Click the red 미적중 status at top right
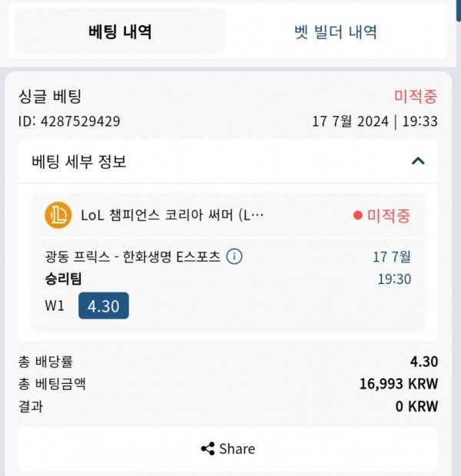The width and height of the screenshot is (461, 476). (416, 97)
